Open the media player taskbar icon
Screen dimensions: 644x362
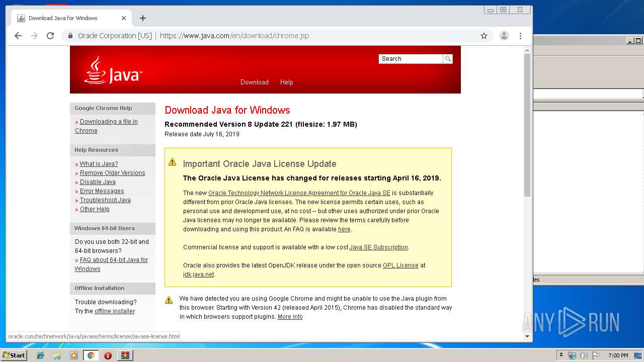pyautogui.click(x=73, y=355)
